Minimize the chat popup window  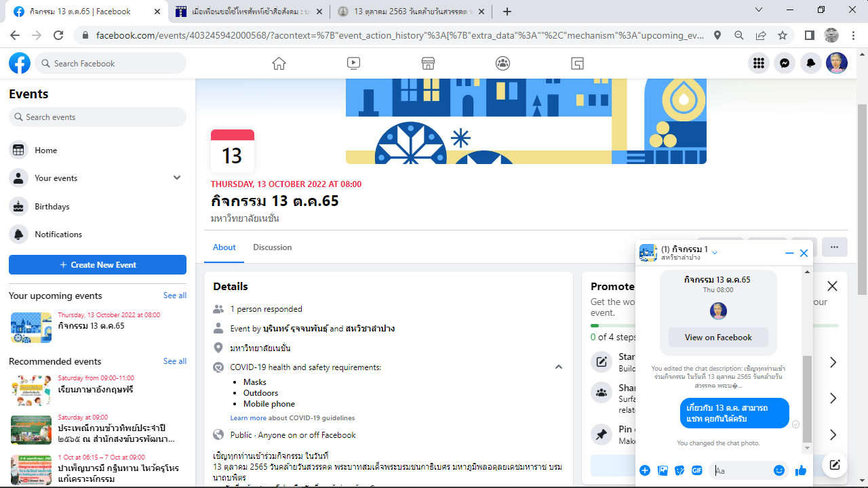click(x=789, y=253)
